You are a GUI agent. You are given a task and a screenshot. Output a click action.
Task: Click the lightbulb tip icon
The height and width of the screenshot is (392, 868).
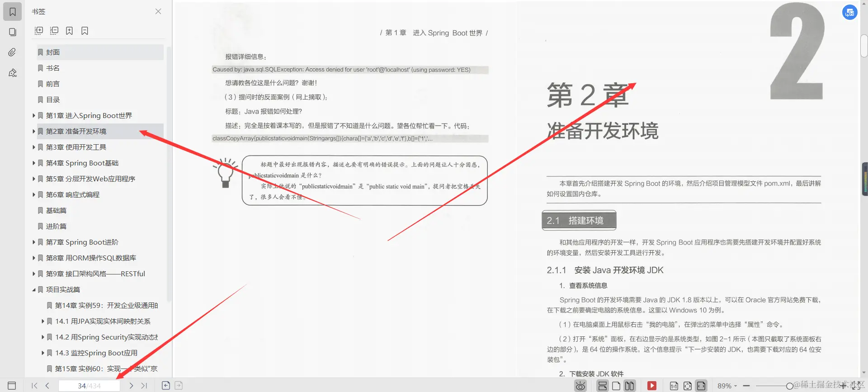225,173
